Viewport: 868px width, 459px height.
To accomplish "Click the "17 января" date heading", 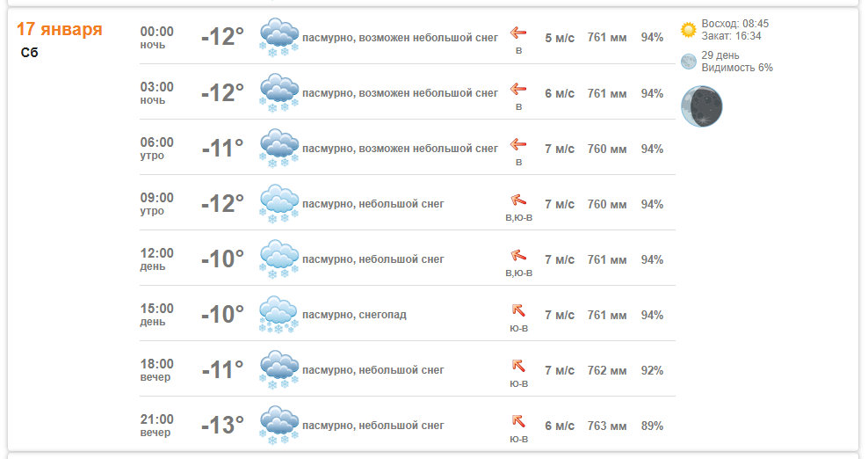I will [60, 30].
